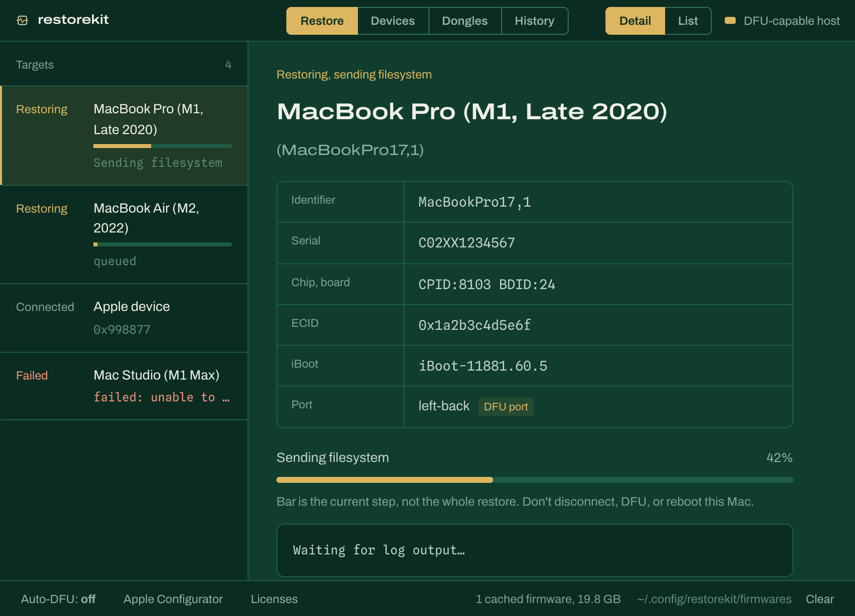Select MacBook Pro (M1, Late 2020) target
855x616 pixels.
coord(124,136)
